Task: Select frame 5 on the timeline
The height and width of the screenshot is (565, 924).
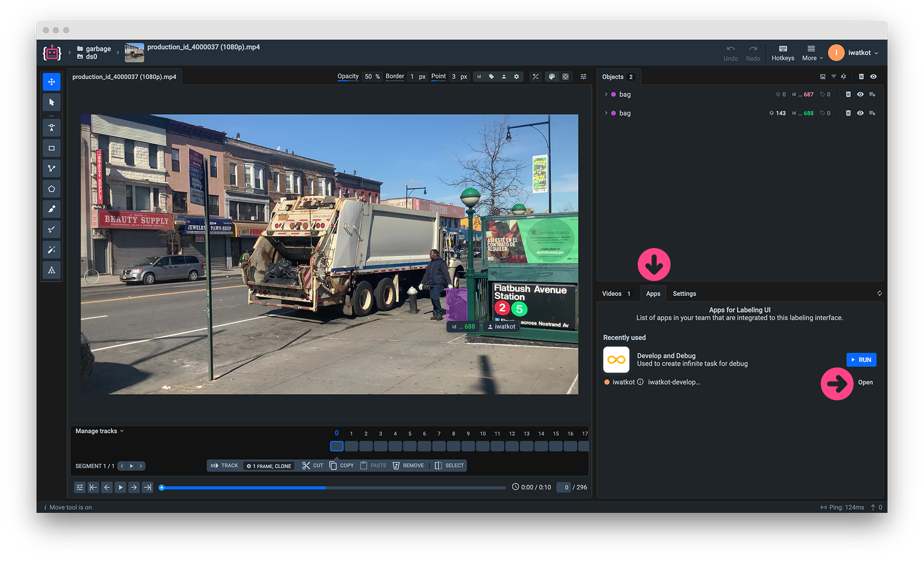Action: point(410,446)
